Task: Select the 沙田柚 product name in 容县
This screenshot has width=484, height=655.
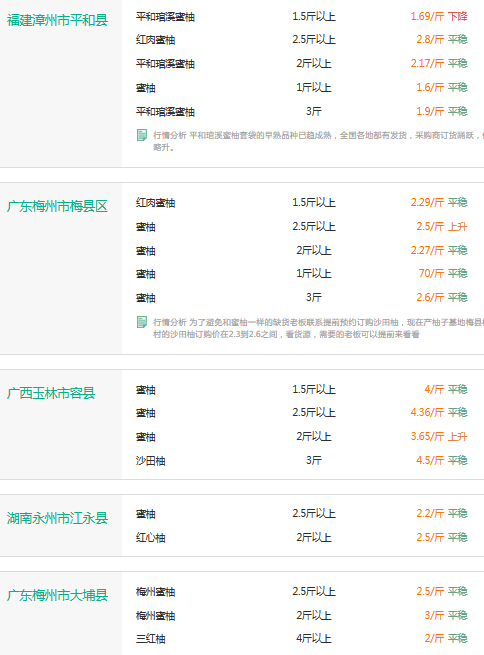Action: point(150,461)
